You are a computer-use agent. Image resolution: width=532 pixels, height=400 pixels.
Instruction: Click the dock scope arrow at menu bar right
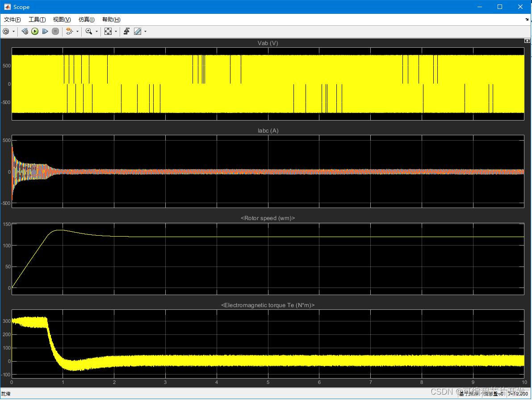(x=527, y=20)
